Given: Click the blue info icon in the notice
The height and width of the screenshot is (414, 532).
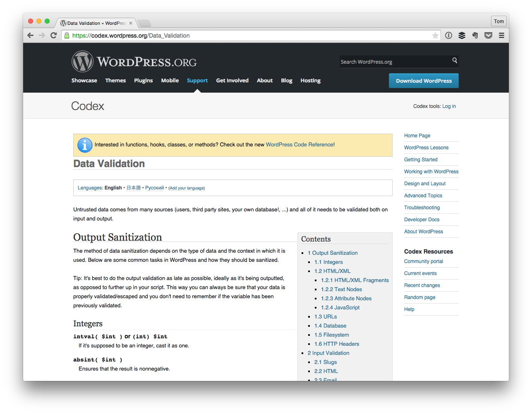Looking at the screenshot, I should point(85,145).
